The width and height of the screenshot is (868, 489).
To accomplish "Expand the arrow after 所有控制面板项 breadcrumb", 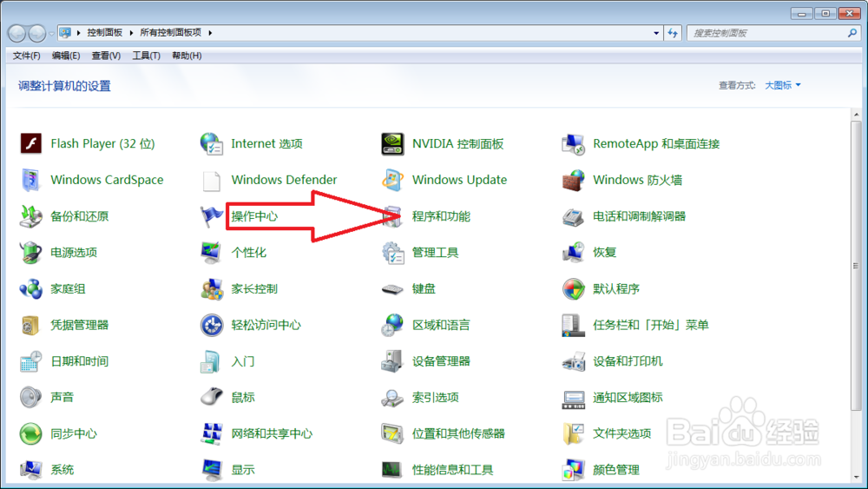I will (x=210, y=33).
